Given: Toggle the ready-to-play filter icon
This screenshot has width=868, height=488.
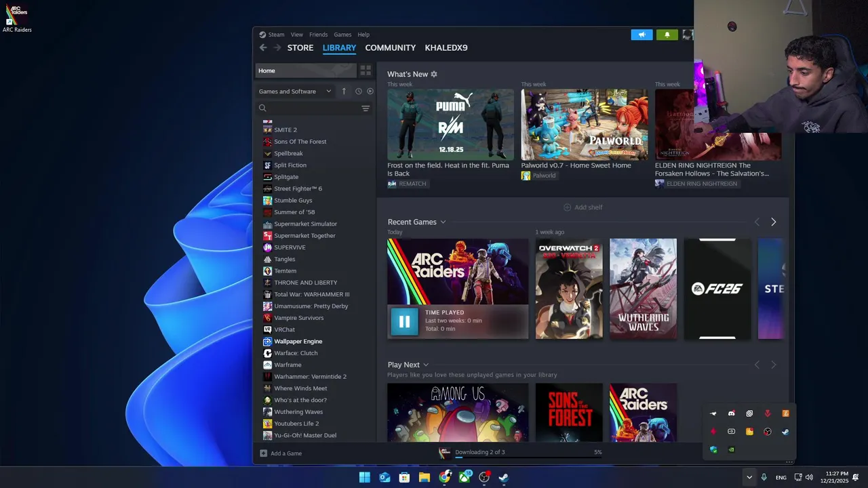Looking at the screenshot, I should click(370, 91).
